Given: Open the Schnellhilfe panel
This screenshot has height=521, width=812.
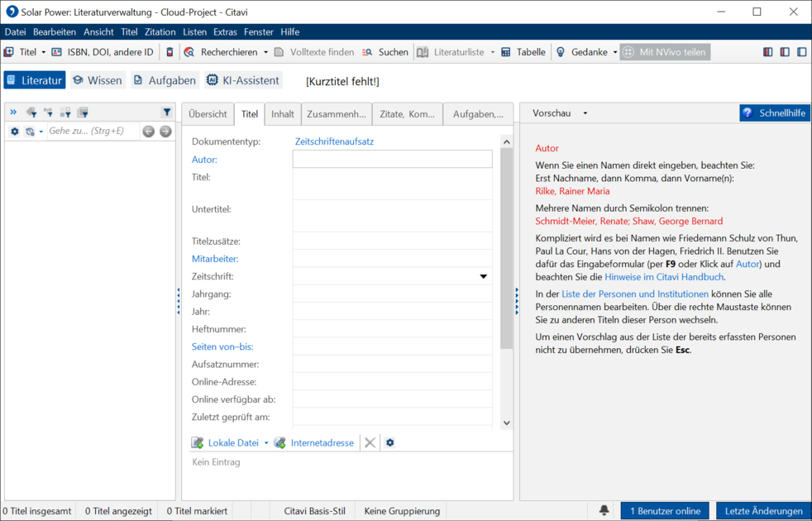Looking at the screenshot, I should [775, 113].
